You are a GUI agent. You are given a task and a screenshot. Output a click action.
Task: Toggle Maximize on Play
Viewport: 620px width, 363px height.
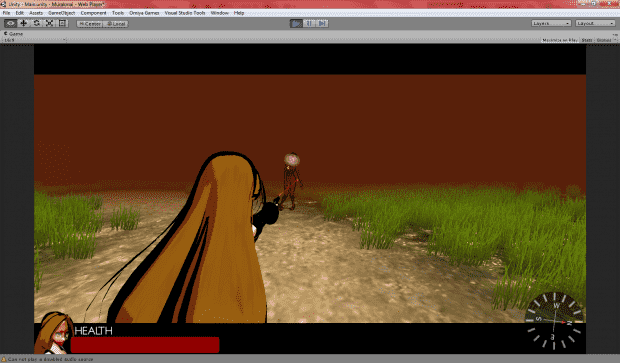[x=560, y=40]
